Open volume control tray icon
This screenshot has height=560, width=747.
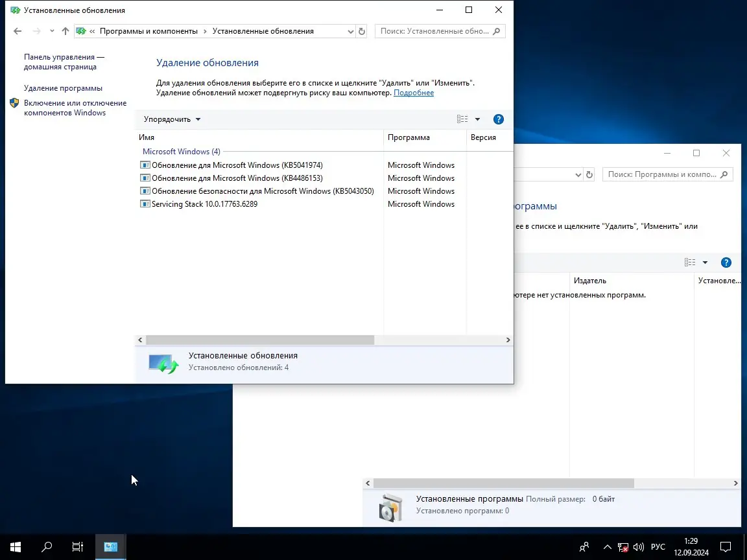638,546
